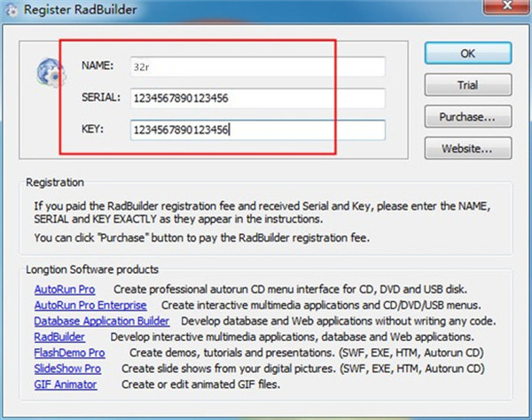Open the GIF Animator link

pyautogui.click(x=66, y=385)
